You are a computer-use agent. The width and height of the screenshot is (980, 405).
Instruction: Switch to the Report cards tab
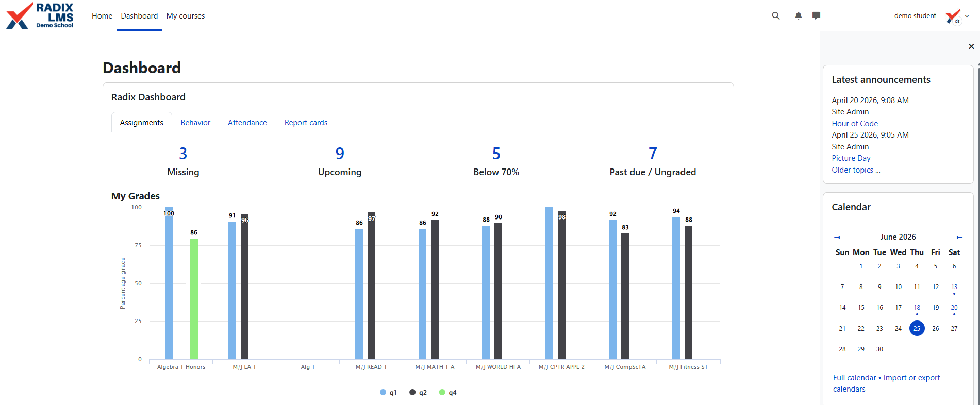tap(306, 123)
